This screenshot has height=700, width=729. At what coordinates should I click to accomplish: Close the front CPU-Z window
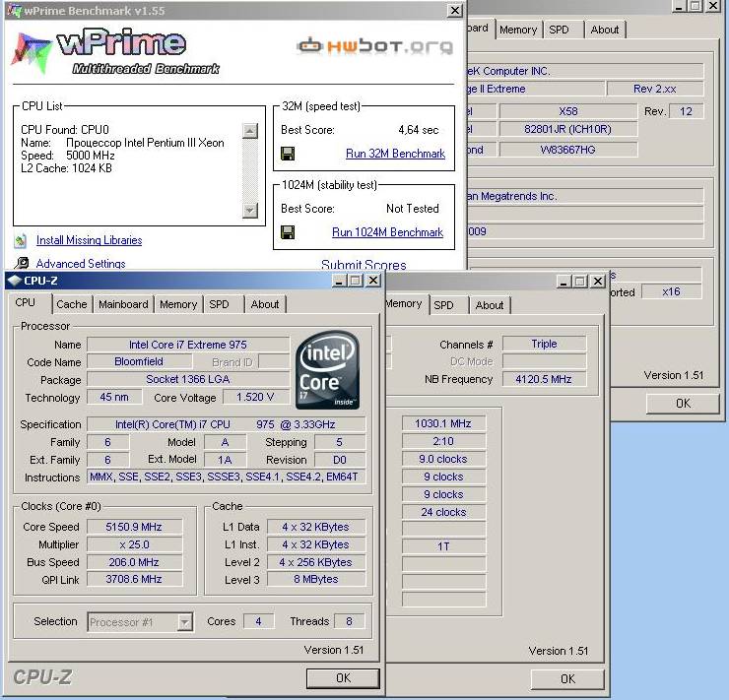373,281
